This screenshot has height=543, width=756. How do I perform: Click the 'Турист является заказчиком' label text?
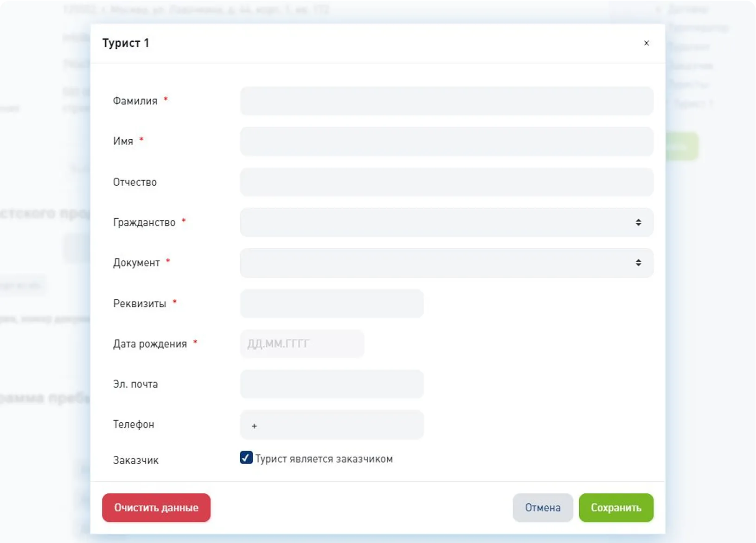324,459
